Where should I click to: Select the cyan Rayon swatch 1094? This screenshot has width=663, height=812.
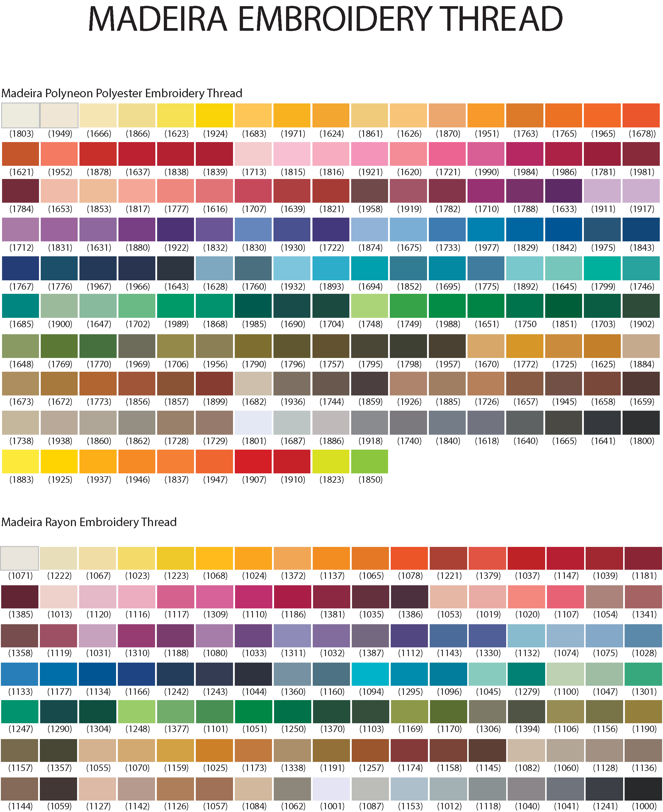click(370, 674)
